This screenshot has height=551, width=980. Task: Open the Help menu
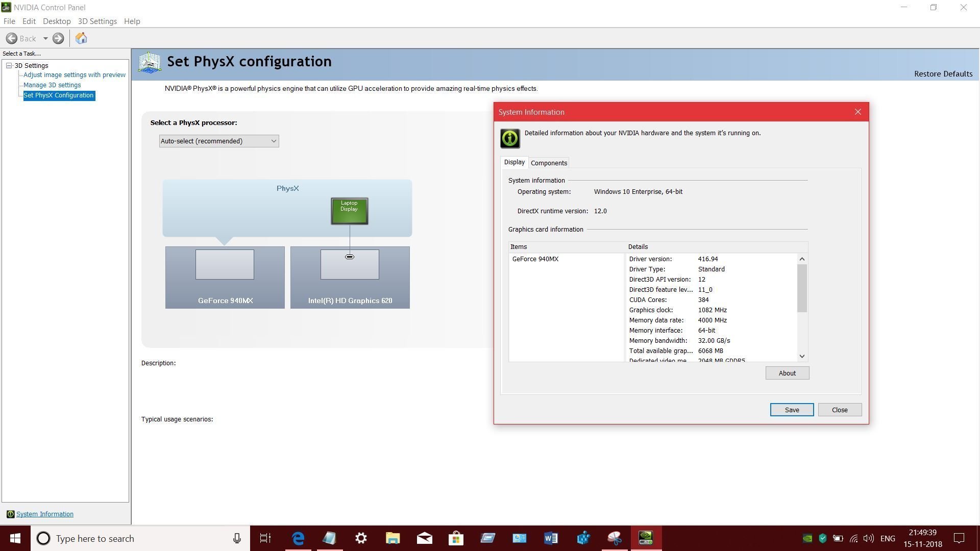(132, 21)
